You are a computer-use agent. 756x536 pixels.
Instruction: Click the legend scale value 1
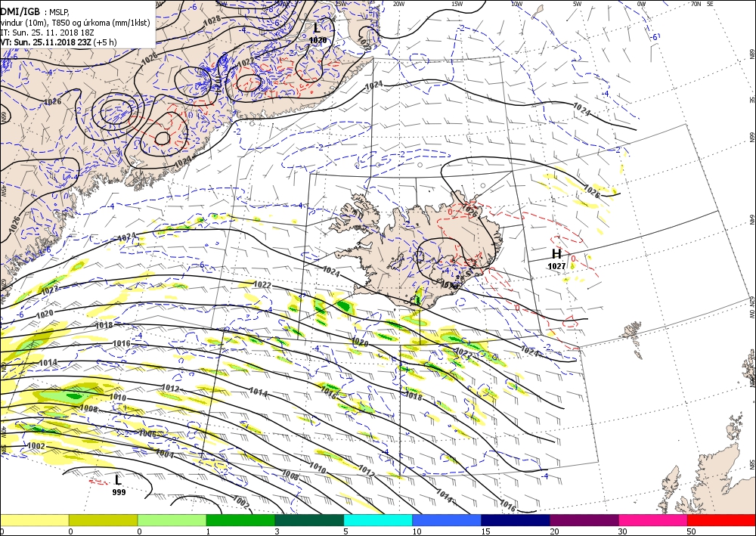click(209, 531)
